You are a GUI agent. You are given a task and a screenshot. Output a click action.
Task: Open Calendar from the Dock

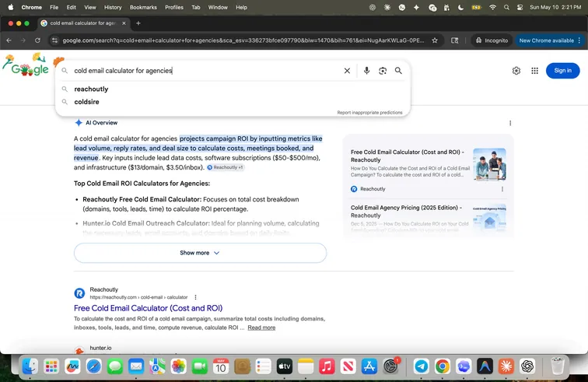coord(221,366)
